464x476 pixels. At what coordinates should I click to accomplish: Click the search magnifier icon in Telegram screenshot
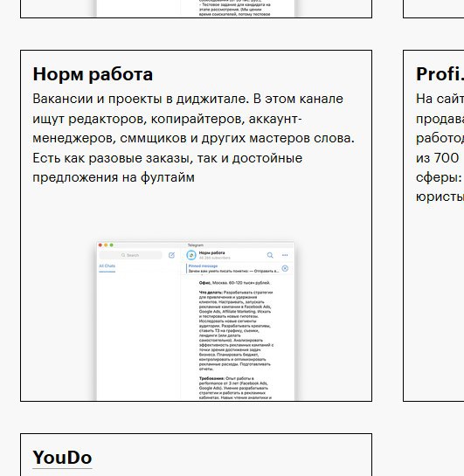[270, 255]
